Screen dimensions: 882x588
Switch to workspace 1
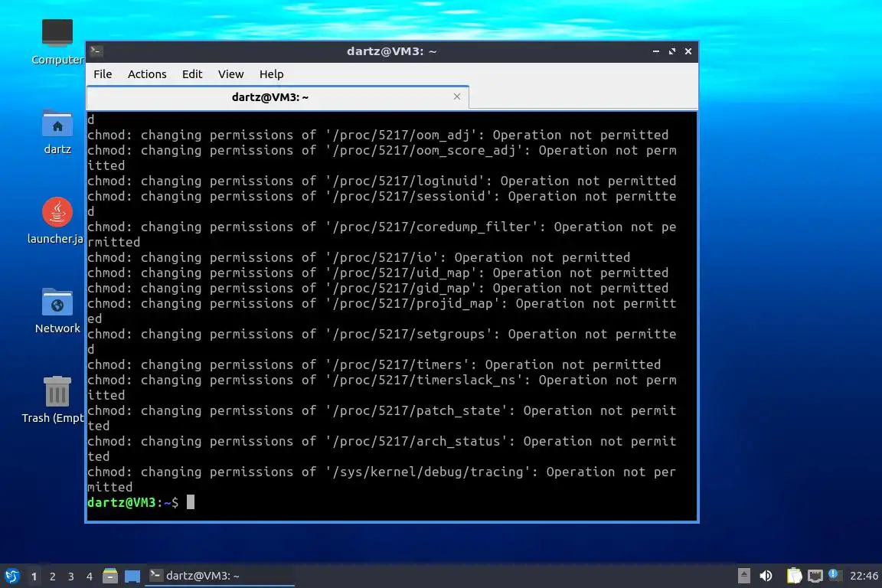34,577
